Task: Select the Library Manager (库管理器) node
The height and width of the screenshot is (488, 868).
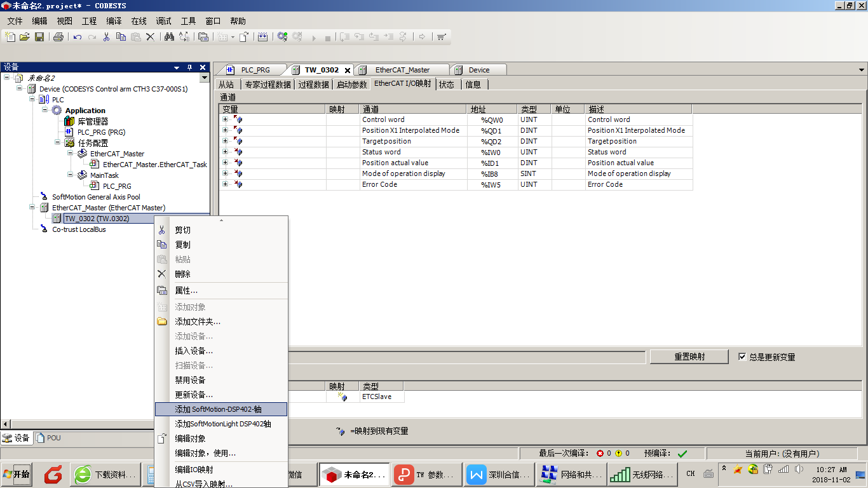Action: 93,121
